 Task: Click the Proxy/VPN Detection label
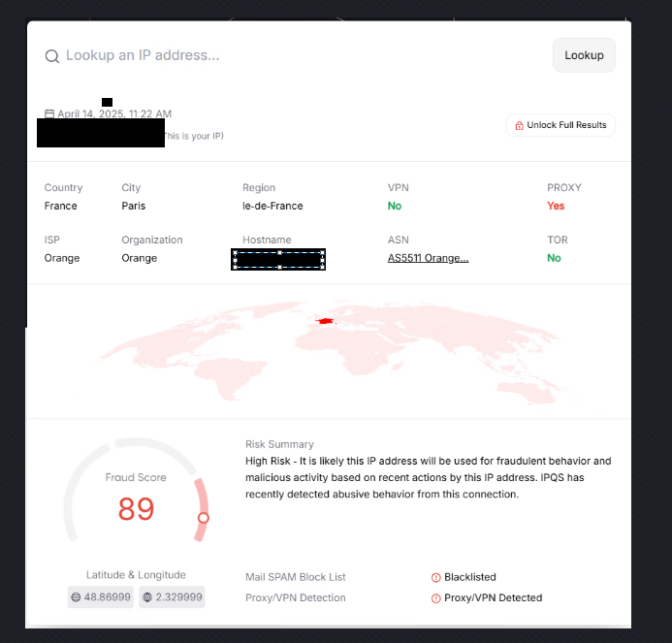coord(296,598)
